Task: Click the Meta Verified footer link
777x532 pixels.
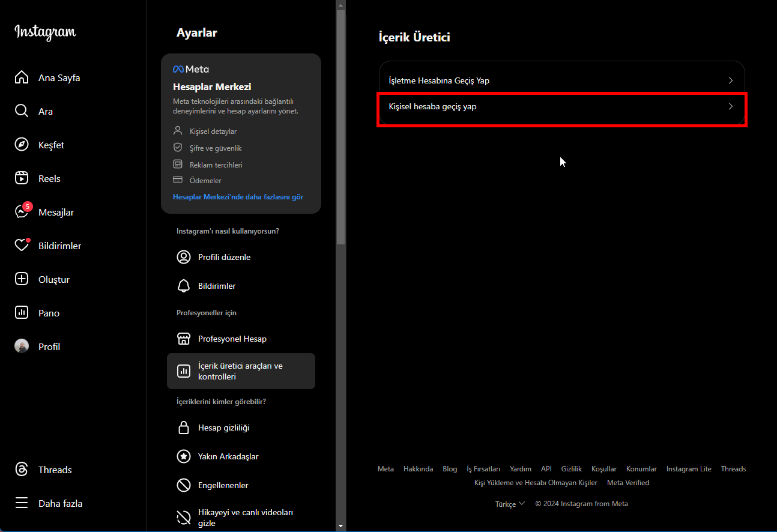Action: coord(628,483)
